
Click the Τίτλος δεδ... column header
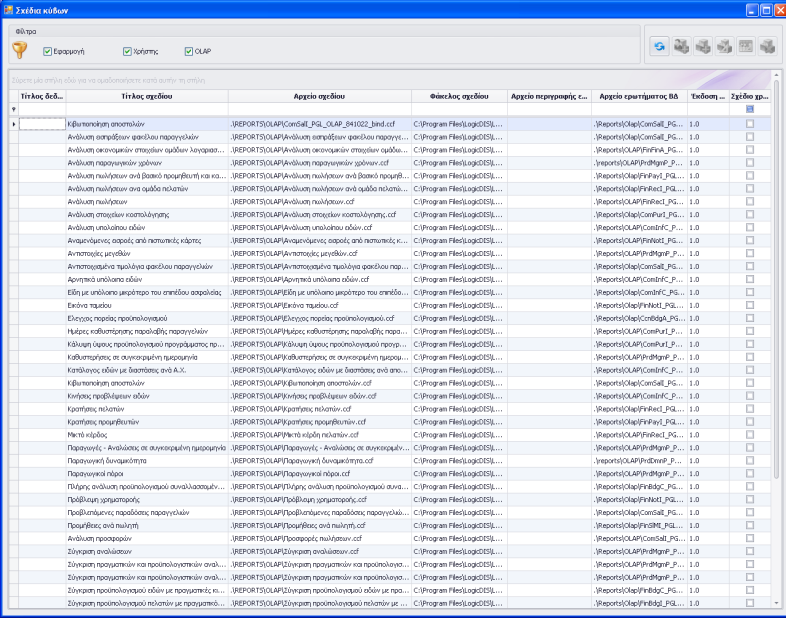[x=42, y=96]
